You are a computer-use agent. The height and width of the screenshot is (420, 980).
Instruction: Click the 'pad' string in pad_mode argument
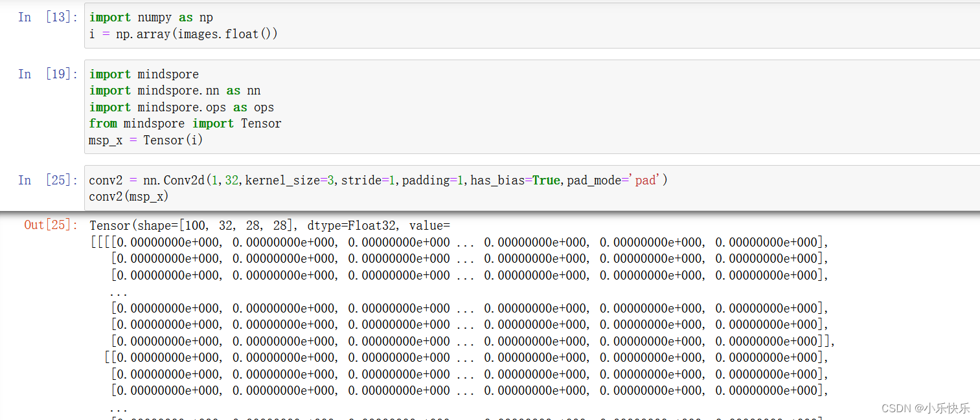(x=646, y=180)
